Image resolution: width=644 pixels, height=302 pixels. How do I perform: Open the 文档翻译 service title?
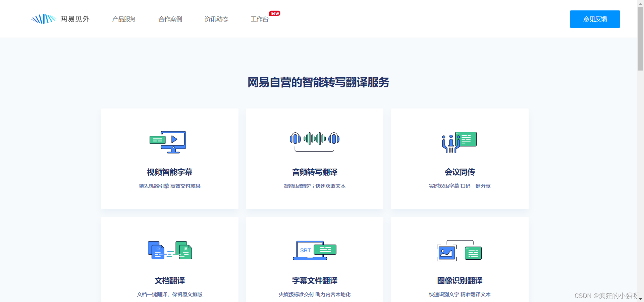170,281
